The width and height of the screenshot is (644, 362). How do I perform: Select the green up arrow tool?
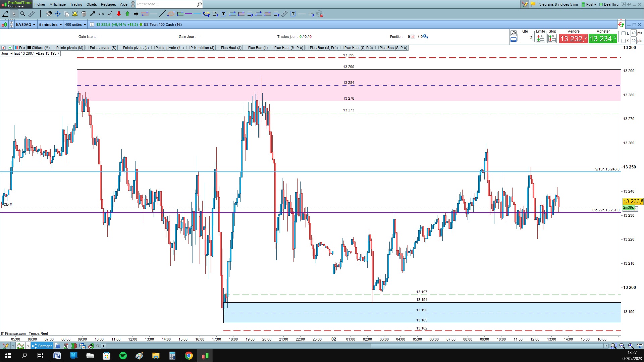coord(127,14)
